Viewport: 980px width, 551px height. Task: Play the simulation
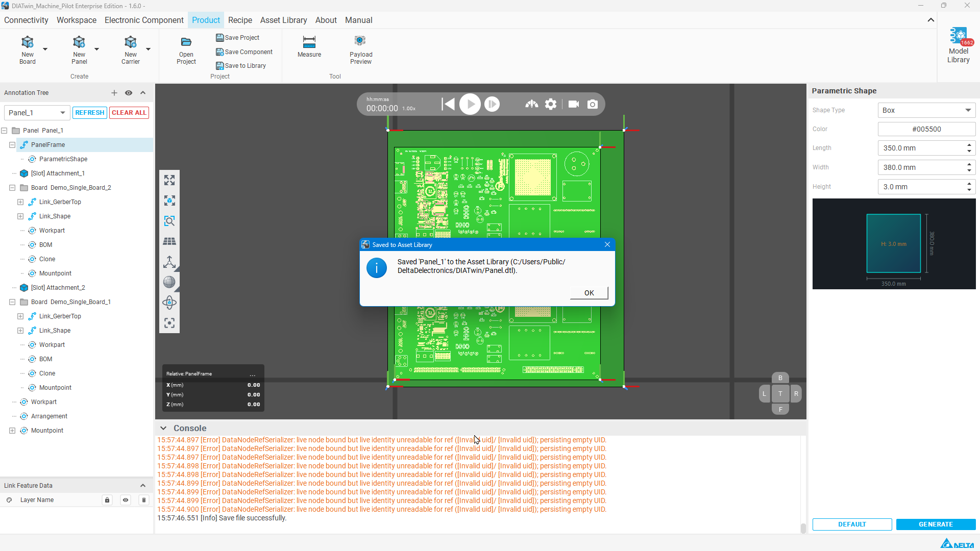pyautogui.click(x=470, y=104)
